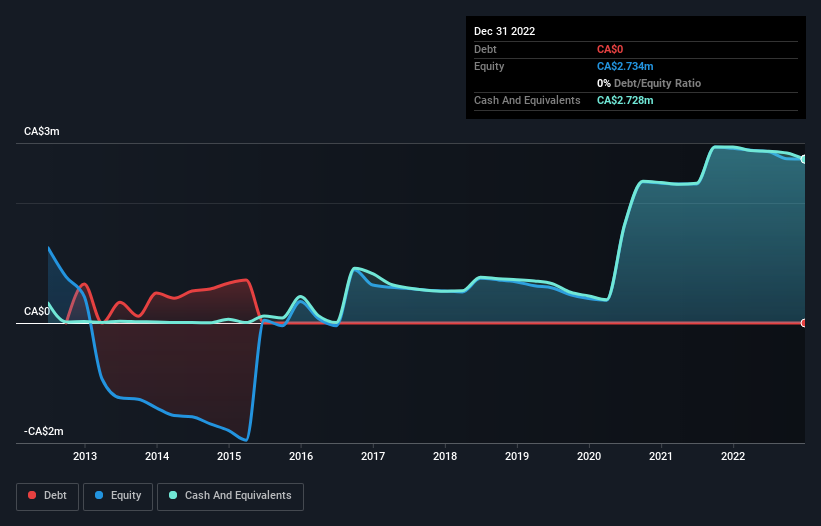Click the red Debt legend dot

pyautogui.click(x=32, y=495)
